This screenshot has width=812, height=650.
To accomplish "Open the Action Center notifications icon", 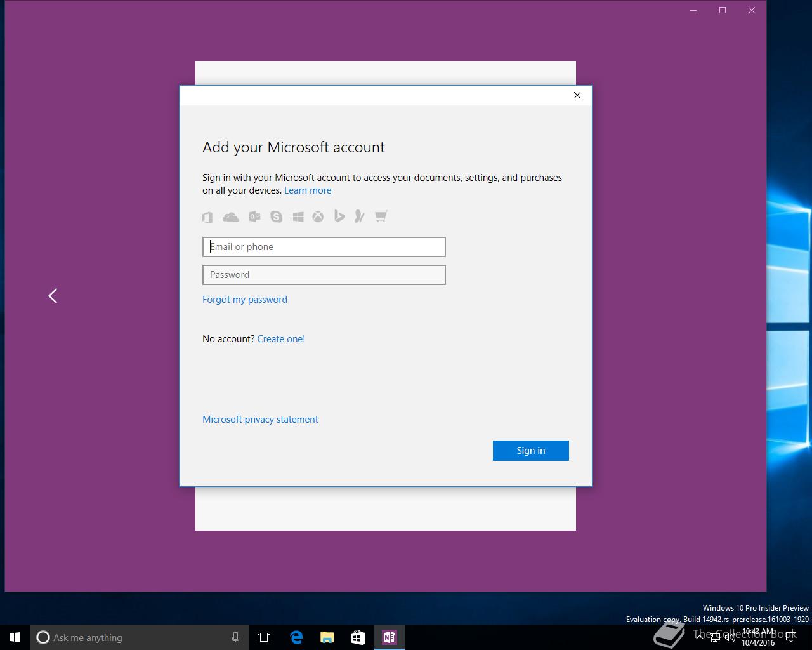I will [790, 637].
